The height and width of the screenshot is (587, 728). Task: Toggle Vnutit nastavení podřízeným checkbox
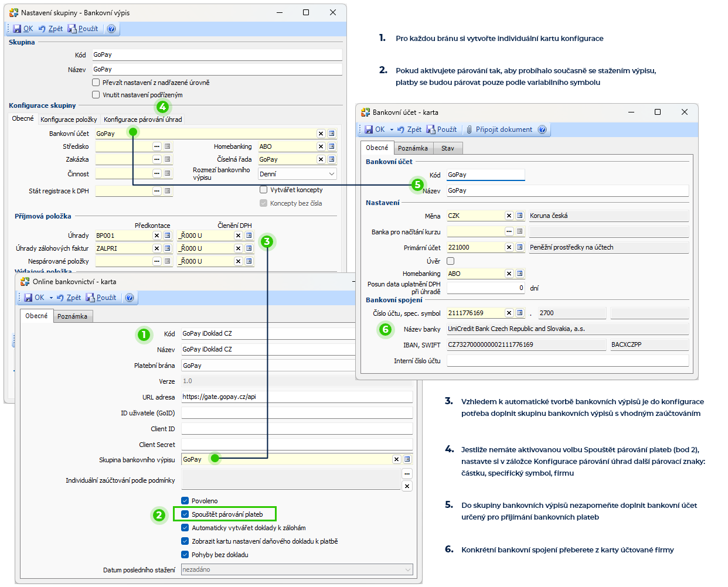point(96,94)
